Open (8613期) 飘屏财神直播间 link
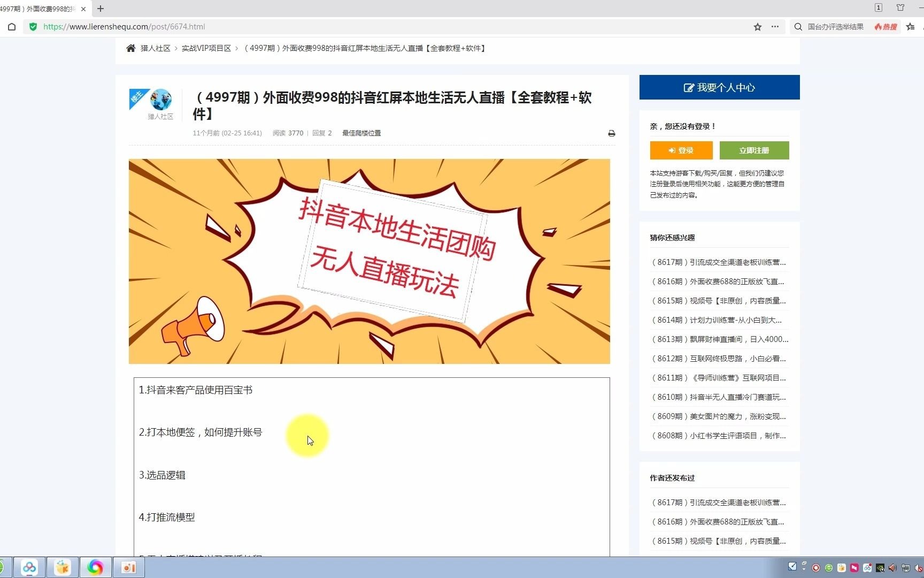924x578 pixels. tap(720, 339)
